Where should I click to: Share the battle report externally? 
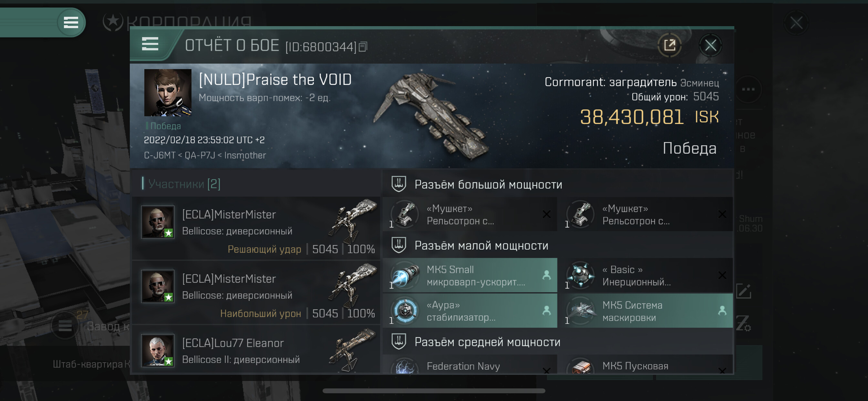point(669,45)
